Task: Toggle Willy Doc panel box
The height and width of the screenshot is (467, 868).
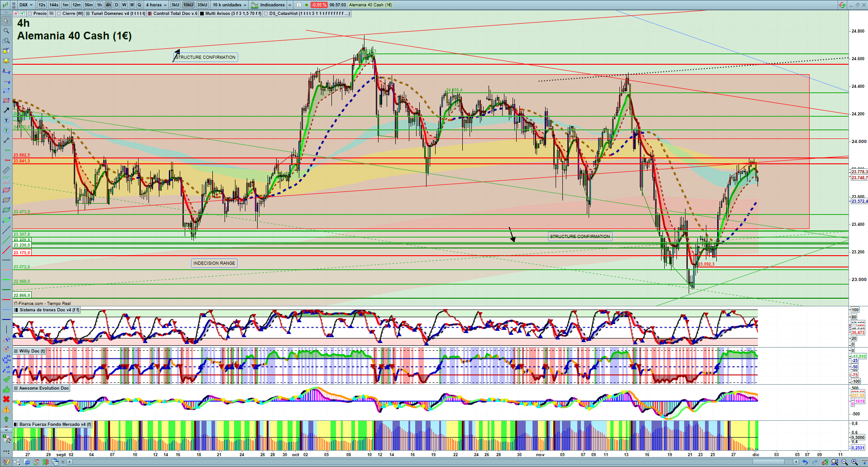Action: pyautogui.click(x=16, y=351)
